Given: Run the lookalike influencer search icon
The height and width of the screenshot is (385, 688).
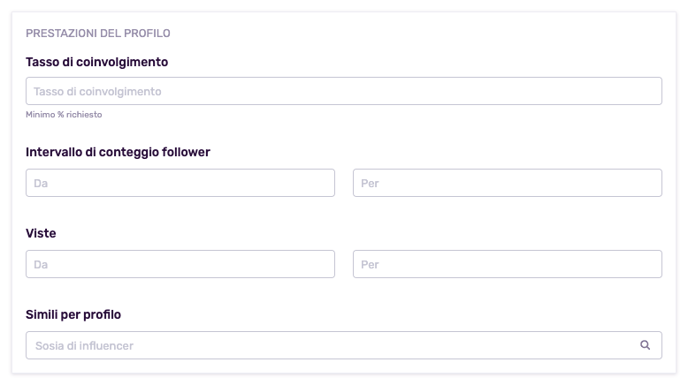Looking at the screenshot, I should pos(645,345).
